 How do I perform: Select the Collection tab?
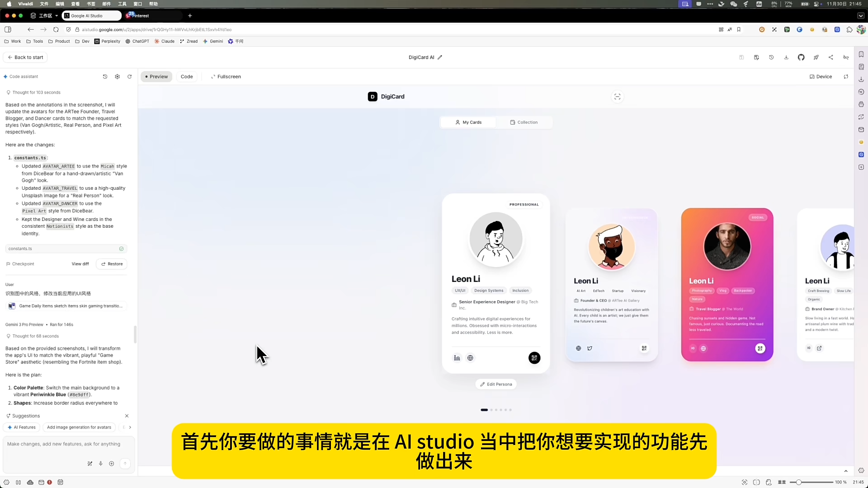[524, 122]
